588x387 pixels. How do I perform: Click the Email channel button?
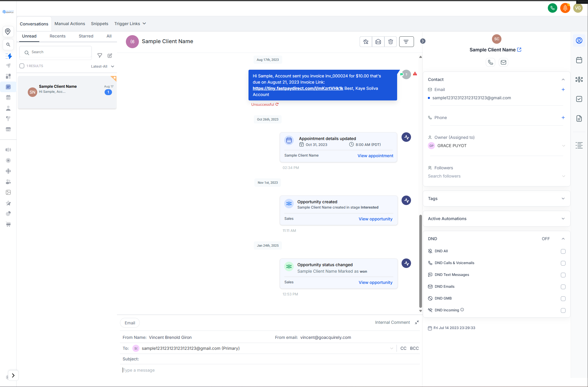[x=130, y=323]
